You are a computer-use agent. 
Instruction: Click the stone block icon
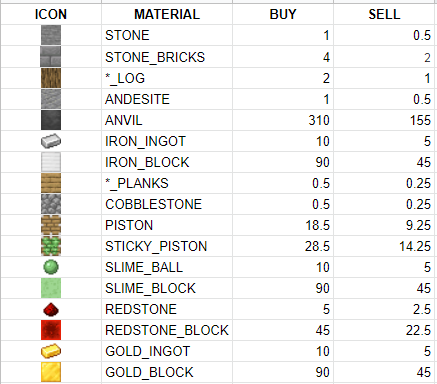click(51, 35)
